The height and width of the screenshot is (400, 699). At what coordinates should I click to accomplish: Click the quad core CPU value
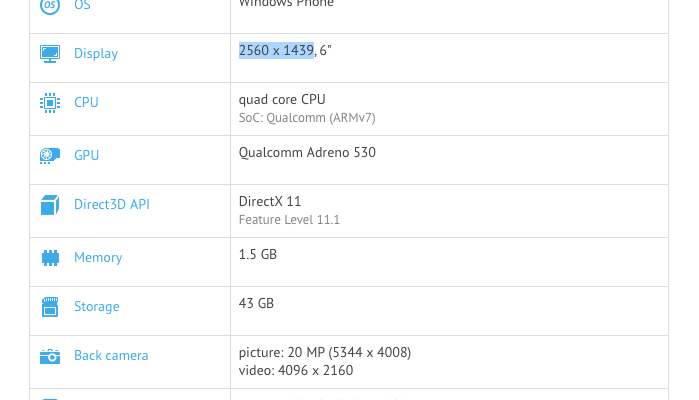[x=282, y=99]
